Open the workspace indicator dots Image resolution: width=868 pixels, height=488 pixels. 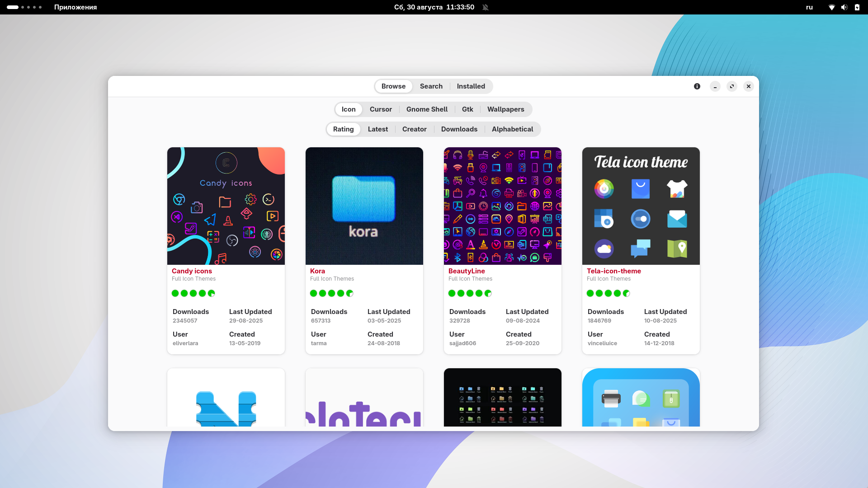[24, 7]
